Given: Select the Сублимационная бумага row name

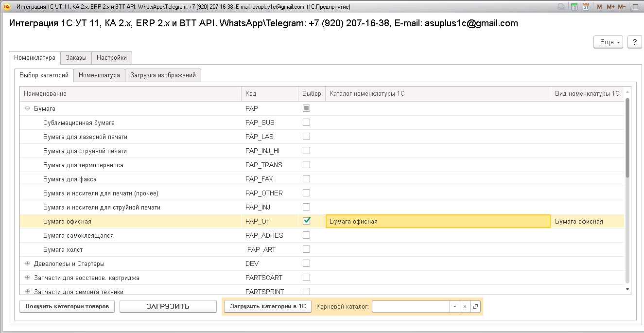Looking at the screenshot, I should [x=79, y=123].
